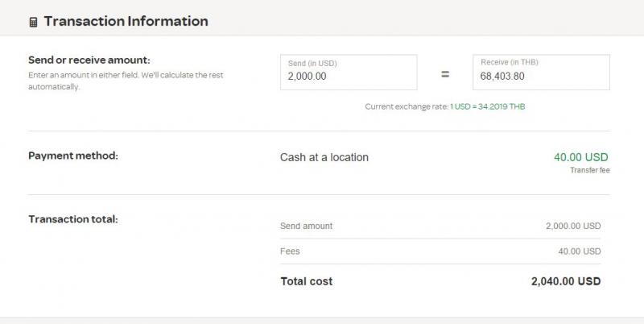
Task: Click the Payment method label
Action: pos(73,156)
